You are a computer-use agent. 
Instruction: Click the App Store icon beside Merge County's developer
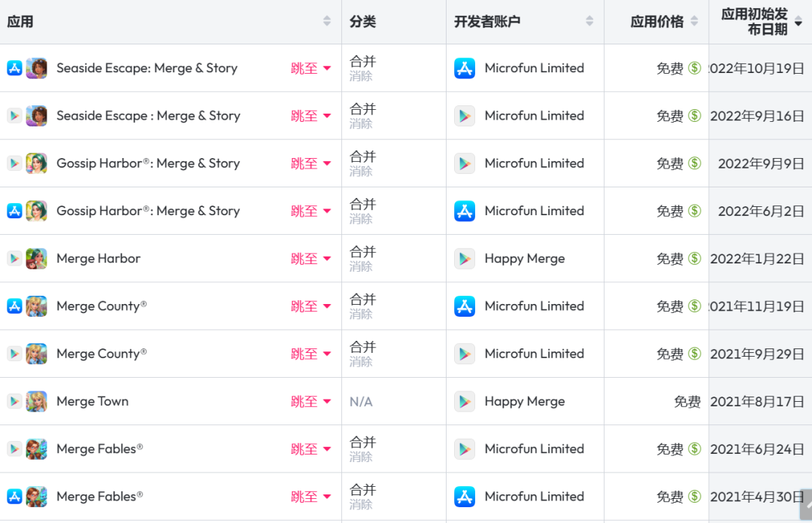tap(465, 306)
